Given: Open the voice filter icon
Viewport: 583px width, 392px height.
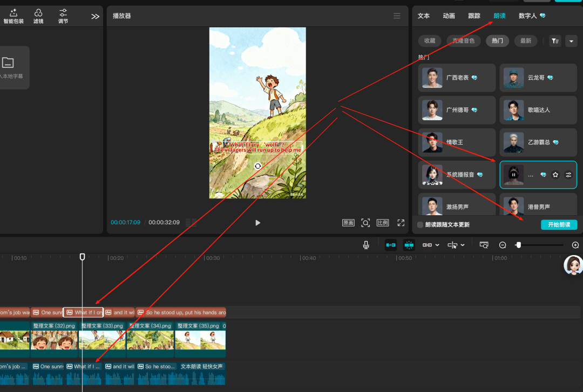Looking at the screenshot, I should pyautogui.click(x=554, y=41).
